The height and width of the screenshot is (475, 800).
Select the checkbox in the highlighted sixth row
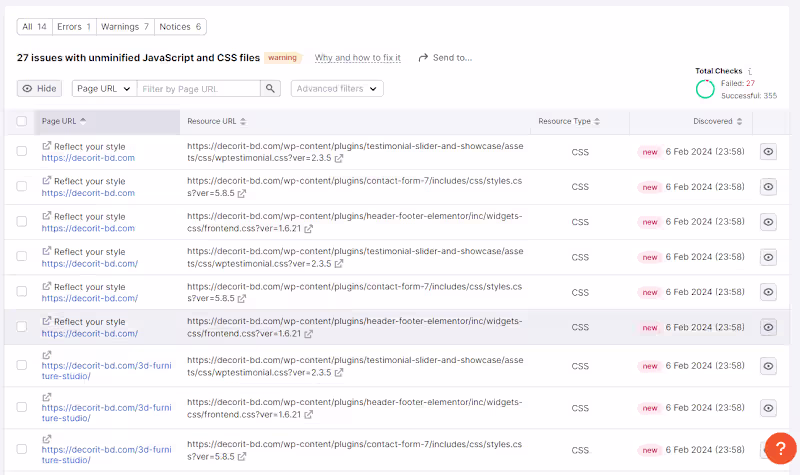click(x=22, y=327)
